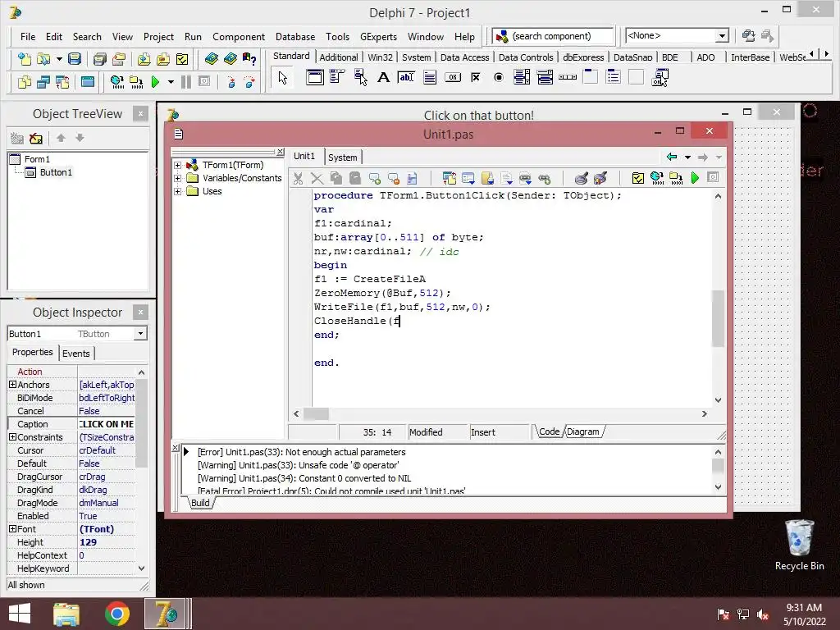The image size is (840, 630).
Task: Select the ActionList component in palette
Action: coord(660,78)
